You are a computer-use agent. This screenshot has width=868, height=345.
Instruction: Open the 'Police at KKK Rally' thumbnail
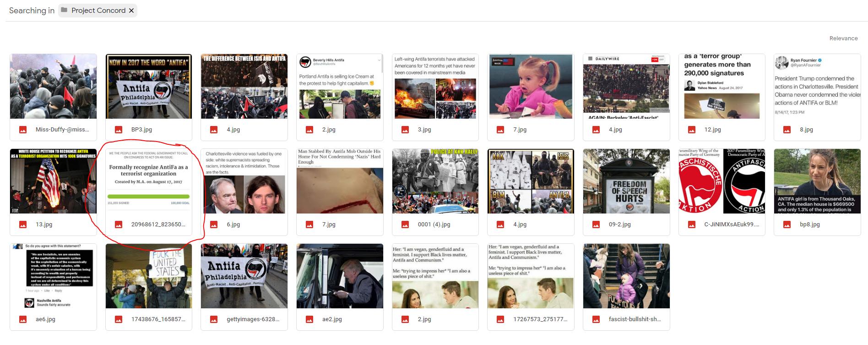pos(435,181)
